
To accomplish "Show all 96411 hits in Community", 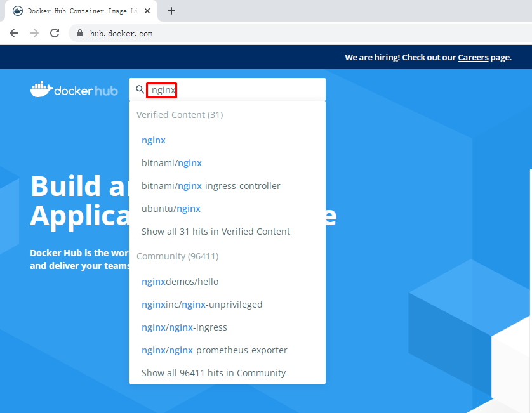I will click(213, 373).
